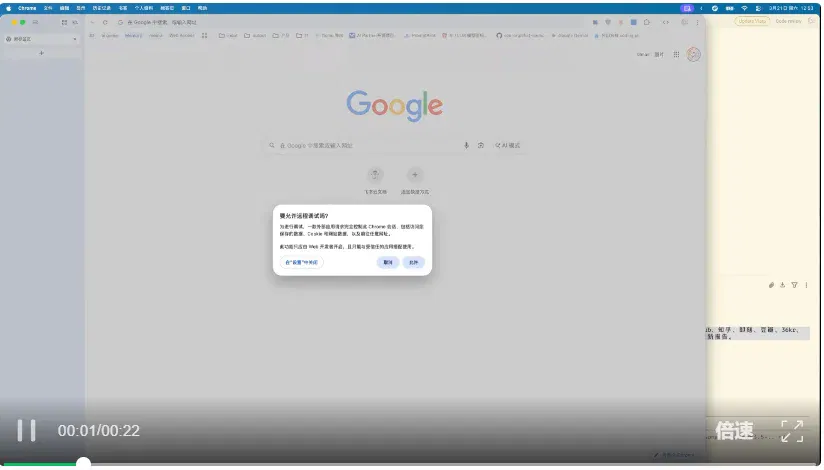824x470 pixels.
Task: Open the 窗口 menu in the menu bar
Action: [x=186, y=8]
